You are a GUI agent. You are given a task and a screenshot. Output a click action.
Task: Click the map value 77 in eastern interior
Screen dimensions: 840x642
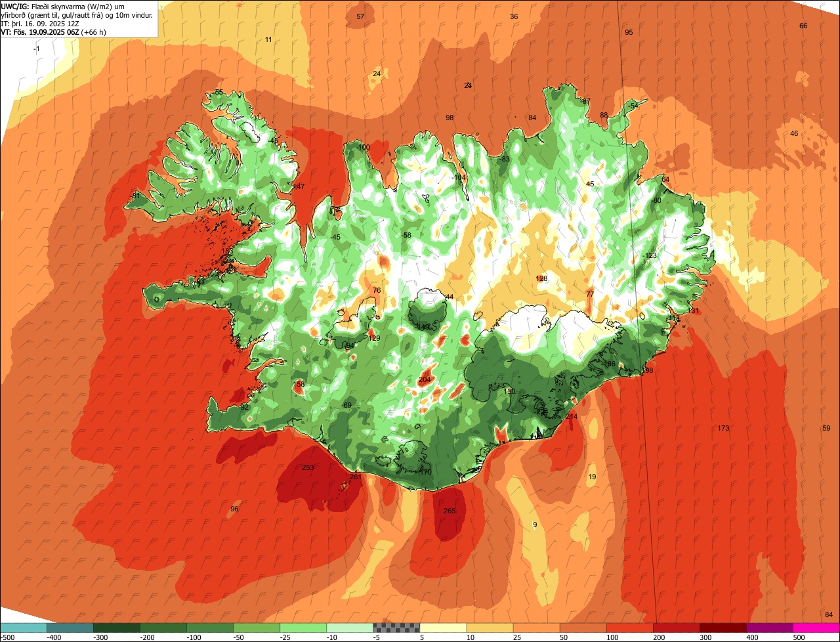click(590, 294)
